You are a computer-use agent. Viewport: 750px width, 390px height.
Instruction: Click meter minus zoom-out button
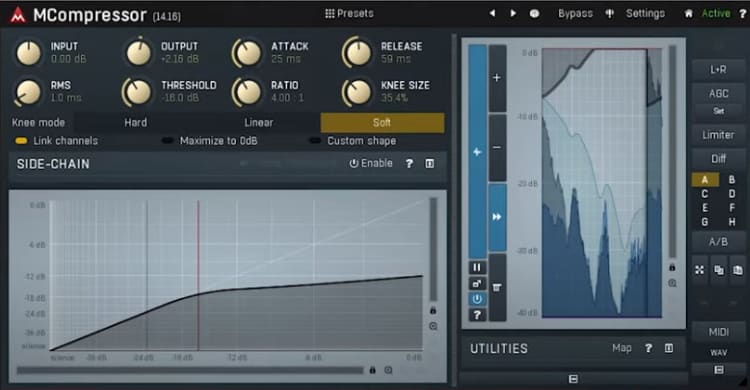(497, 147)
